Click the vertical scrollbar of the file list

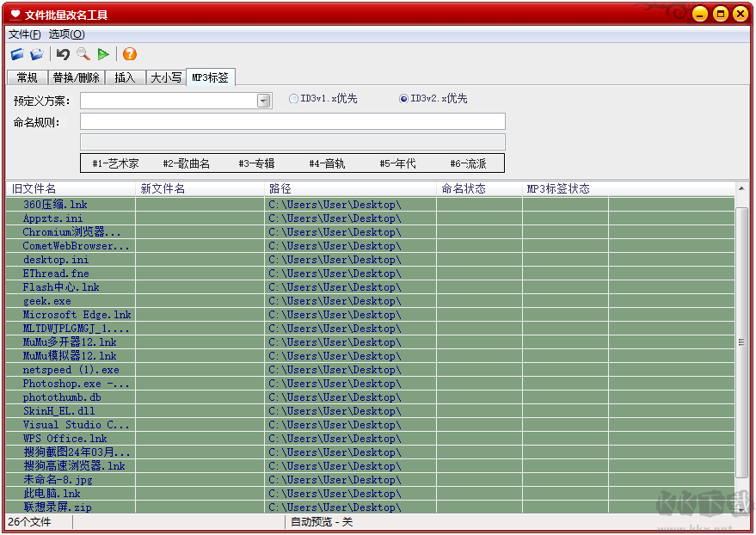point(743,344)
